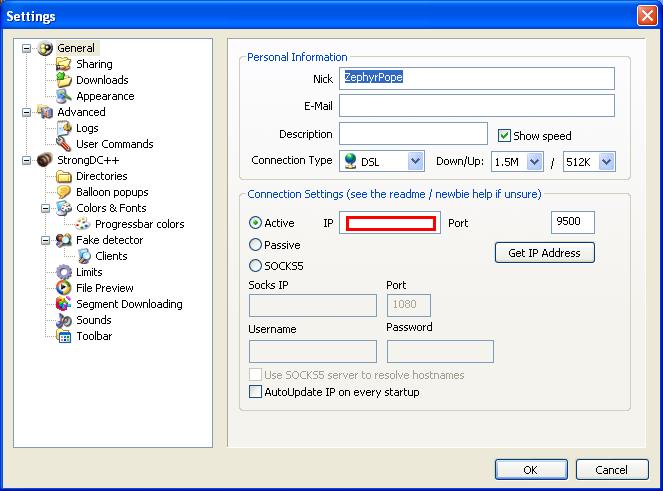The width and height of the screenshot is (663, 491).
Task: Click the Cancel button
Action: (612, 470)
